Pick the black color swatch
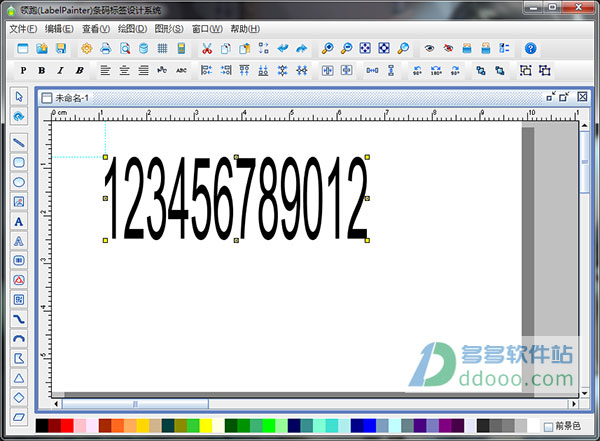The width and height of the screenshot is (600, 441). pos(42,426)
